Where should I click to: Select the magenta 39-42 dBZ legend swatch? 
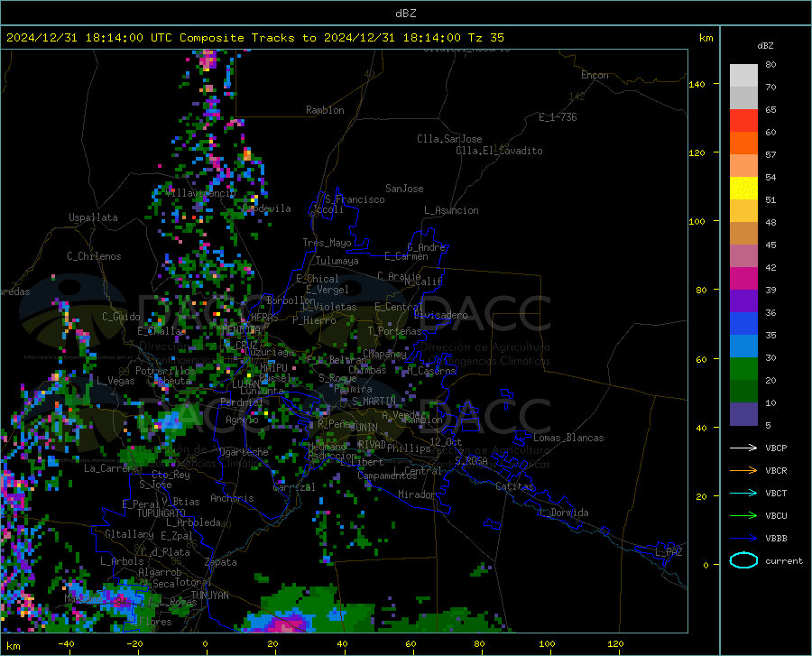tap(743, 279)
